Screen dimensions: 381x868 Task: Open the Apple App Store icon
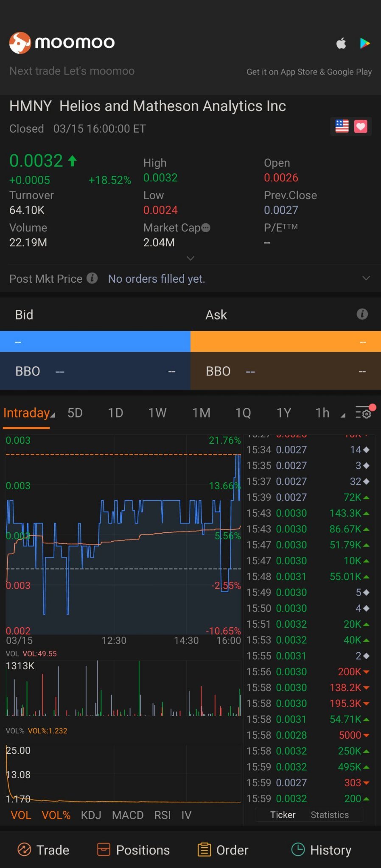[341, 43]
